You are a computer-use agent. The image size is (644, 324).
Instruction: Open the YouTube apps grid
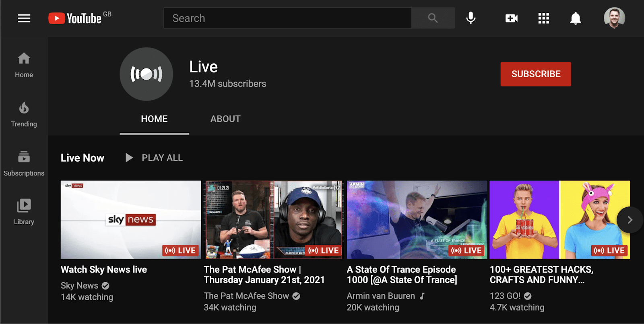click(543, 18)
